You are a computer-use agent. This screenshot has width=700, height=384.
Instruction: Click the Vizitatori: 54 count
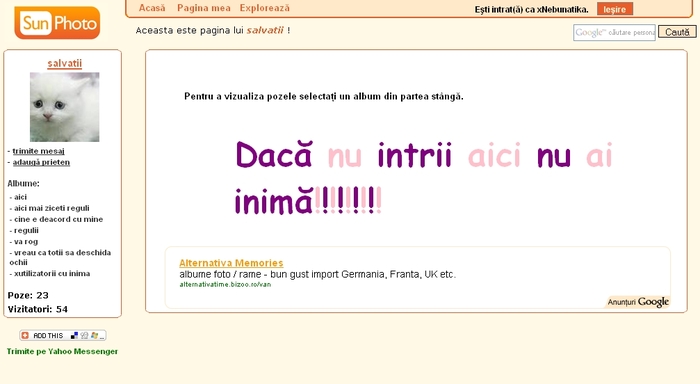point(38,309)
